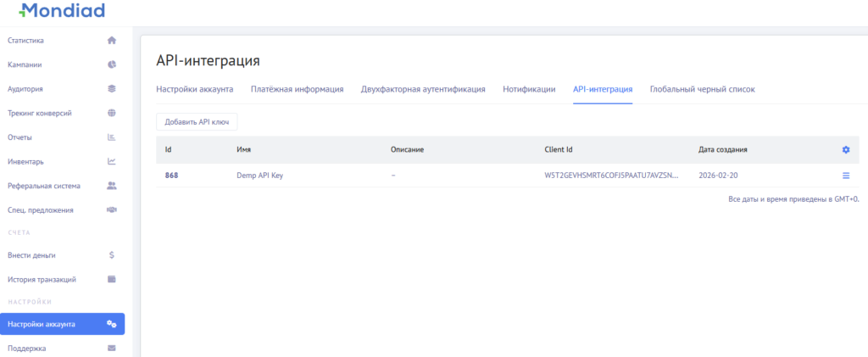Click the line graph icon beside Инвентарь

pos(111,162)
